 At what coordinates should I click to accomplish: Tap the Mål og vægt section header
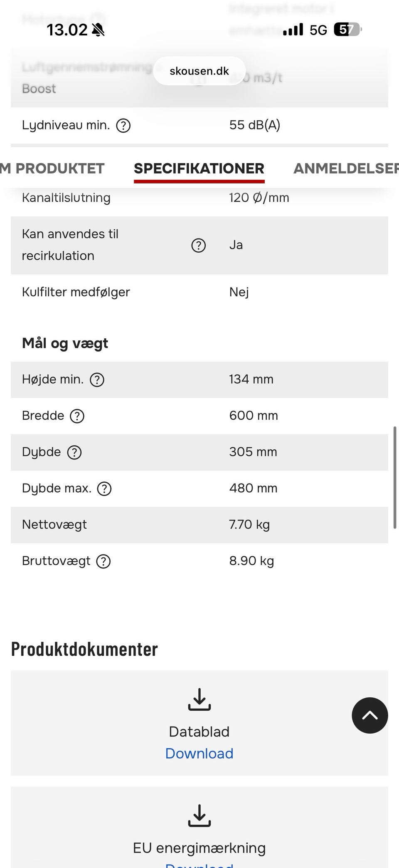point(65,343)
